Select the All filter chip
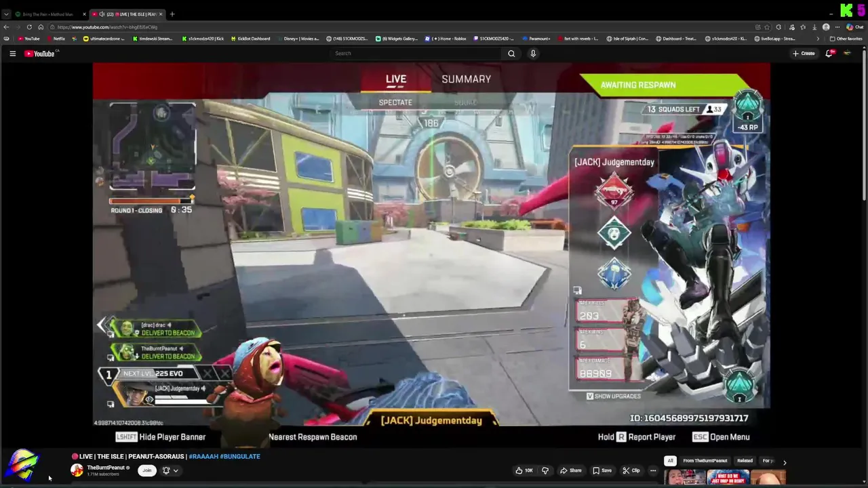 coord(670,461)
